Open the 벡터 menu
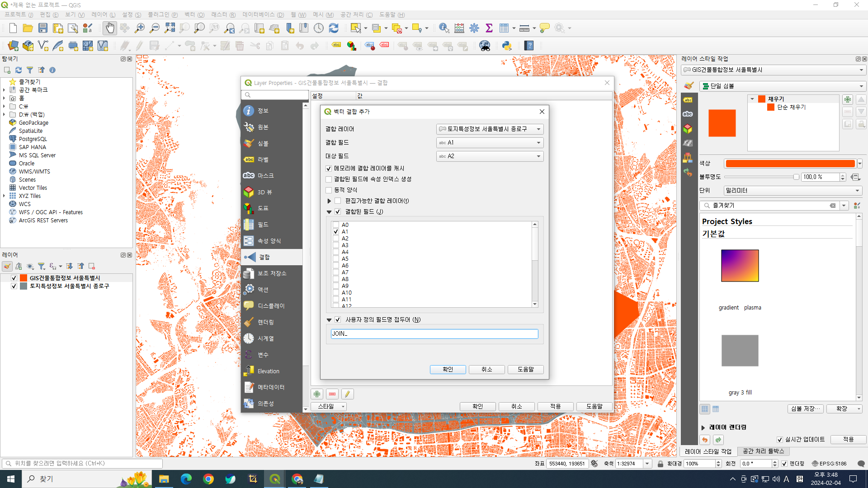The width and height of the screenshot is (868, 488). coord(194,14)
